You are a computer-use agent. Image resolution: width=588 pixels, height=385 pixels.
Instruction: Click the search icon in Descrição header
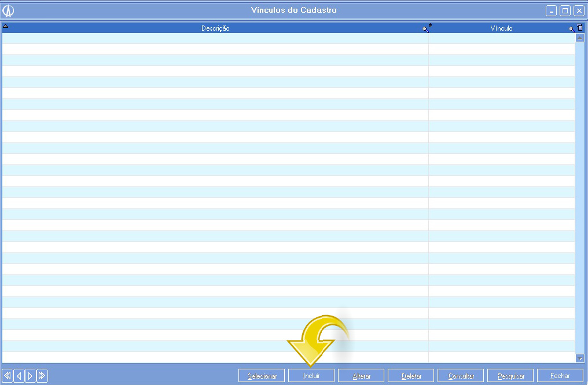pyautogui.click(x=426, y=28)
